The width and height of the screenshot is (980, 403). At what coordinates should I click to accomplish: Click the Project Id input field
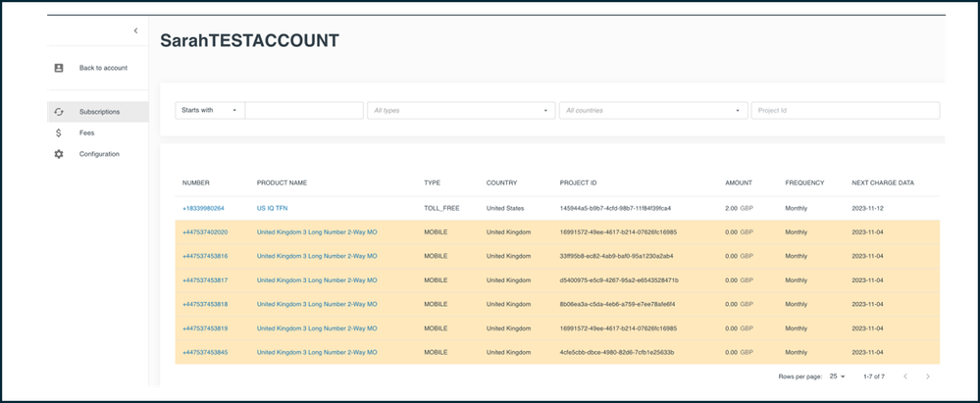point(846,110)
